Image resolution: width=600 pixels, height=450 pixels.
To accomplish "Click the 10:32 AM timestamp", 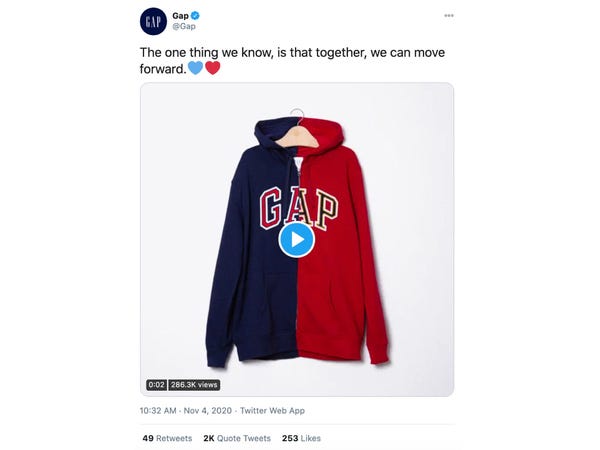I will point(158,411).
